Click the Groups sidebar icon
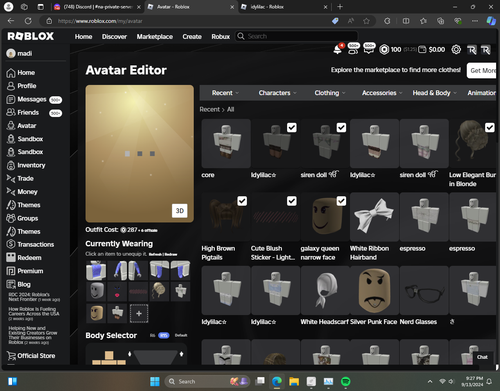500x391 pixels. [x=11, y=218]
